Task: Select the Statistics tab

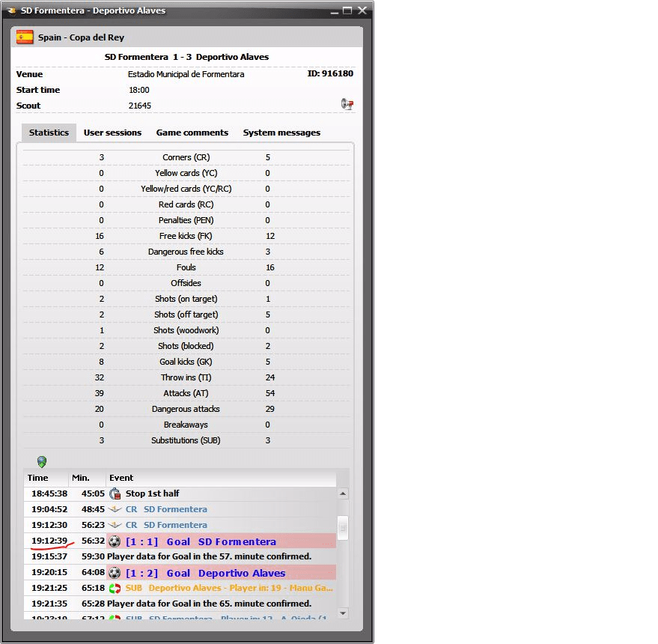Action: [x=49, y=133]
